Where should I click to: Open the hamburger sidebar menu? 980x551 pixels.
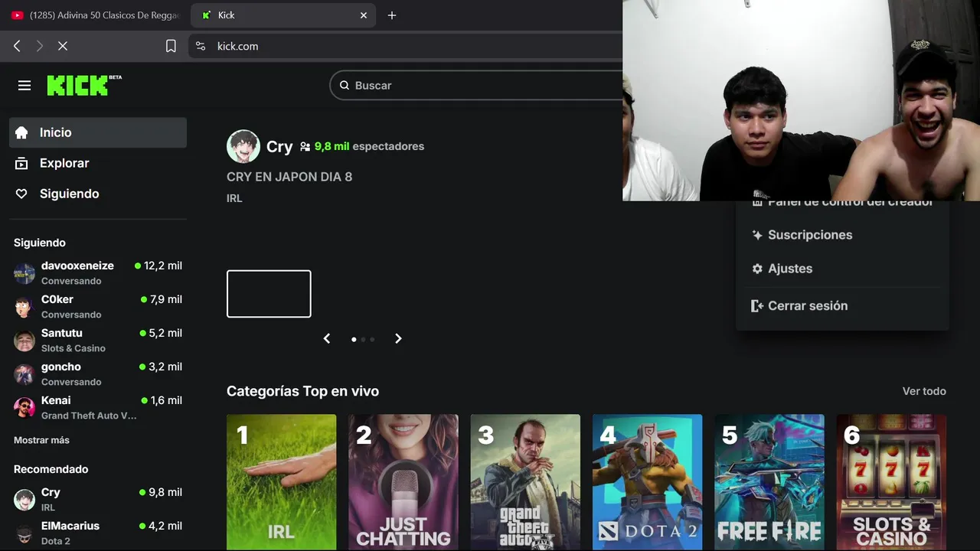pyautogui.click(x=24, y=86)
